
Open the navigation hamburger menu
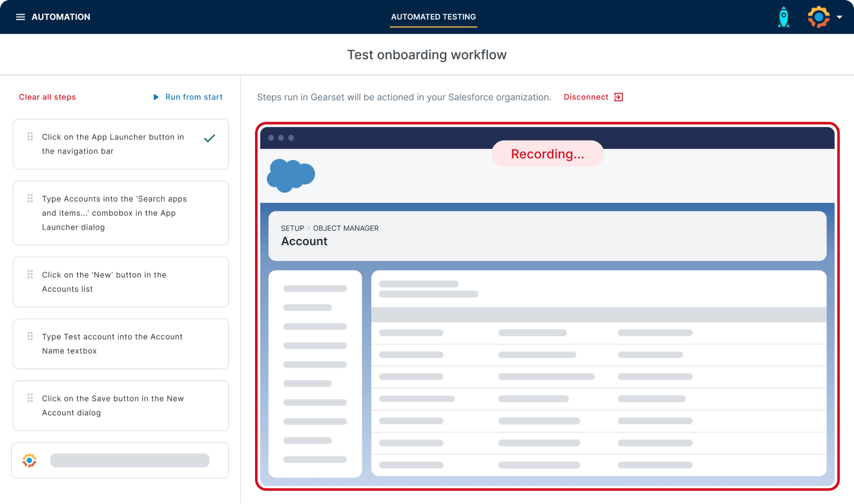coord(21,17)
